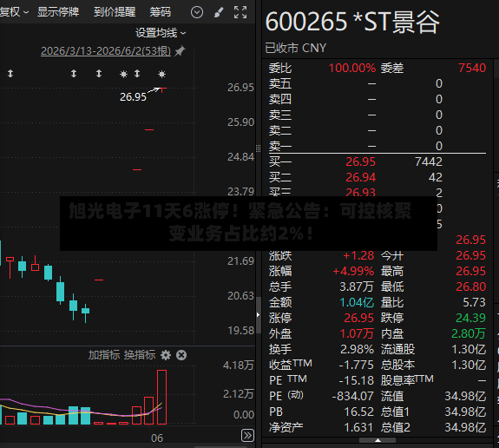Image resolution: width=499 pixels, height=448 pixels.
Task: Open 到价提醒 price alert
Action: 115,12
